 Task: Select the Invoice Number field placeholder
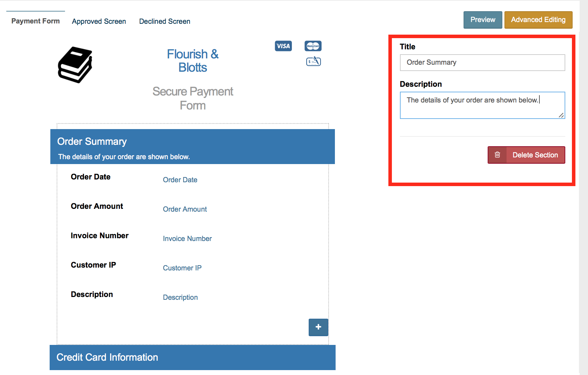(x=187, y=239)
